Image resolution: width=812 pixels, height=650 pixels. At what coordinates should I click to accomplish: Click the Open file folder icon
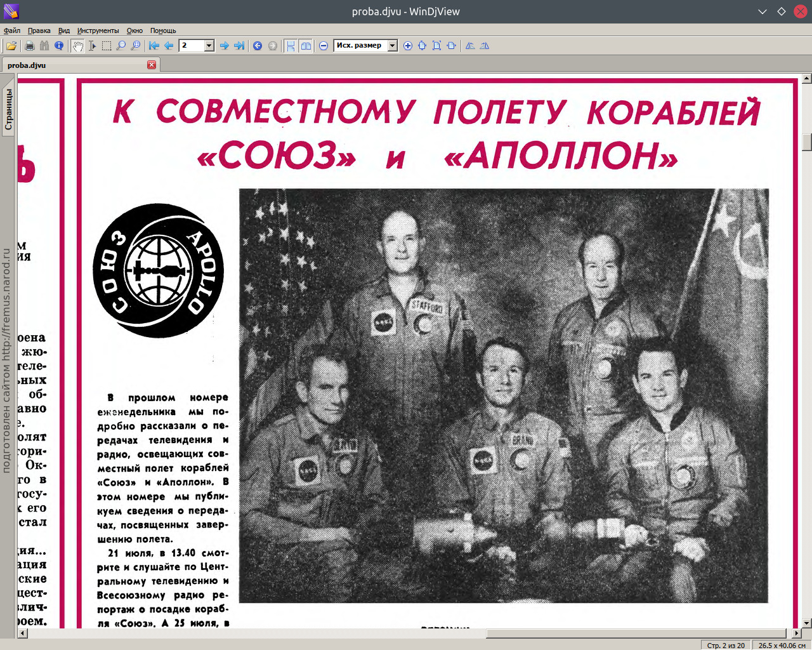coord(11,46)
